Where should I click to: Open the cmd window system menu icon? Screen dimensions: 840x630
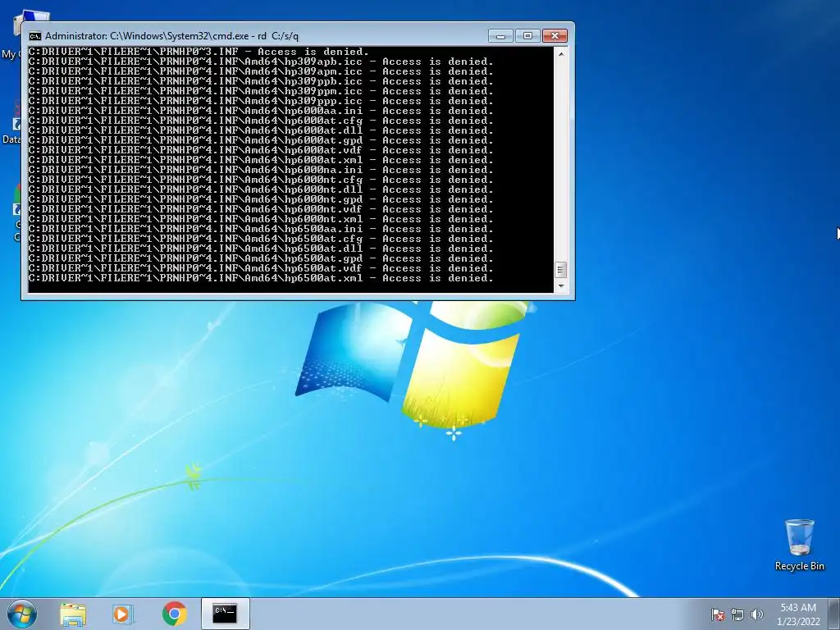tap(34, 36)
